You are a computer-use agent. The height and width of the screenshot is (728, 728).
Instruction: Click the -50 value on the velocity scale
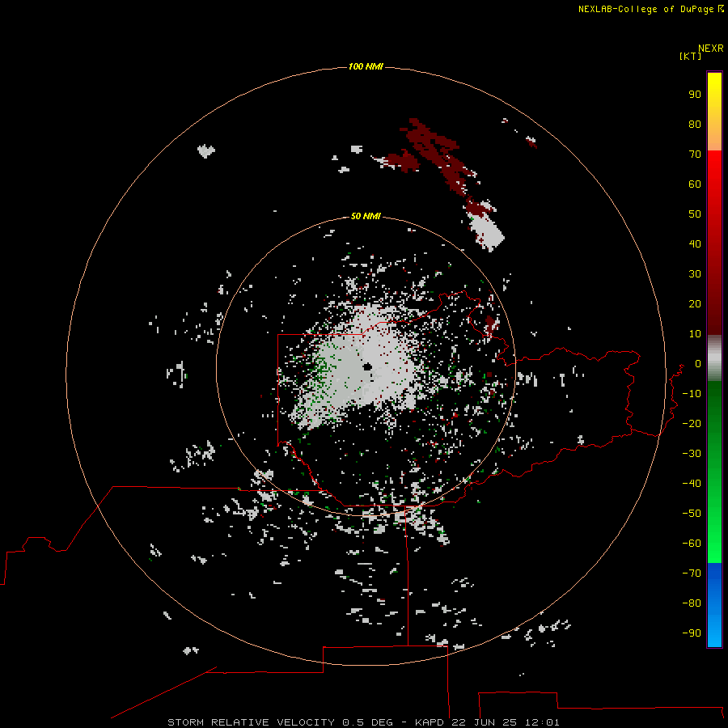click(x=692, y=514)
